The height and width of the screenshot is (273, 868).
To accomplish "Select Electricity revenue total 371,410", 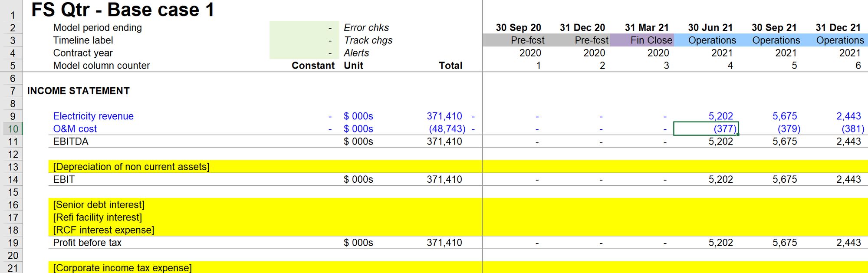I will point(444,116).
